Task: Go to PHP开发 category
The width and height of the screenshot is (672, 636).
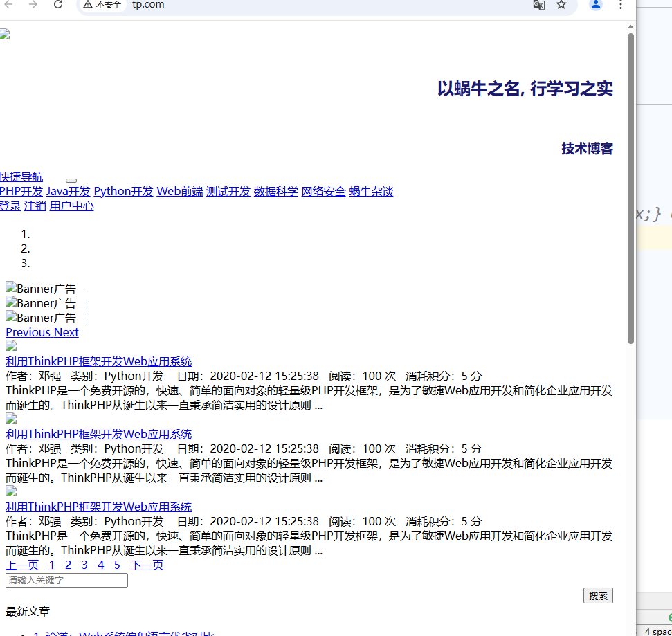Action: click(21, 192)
